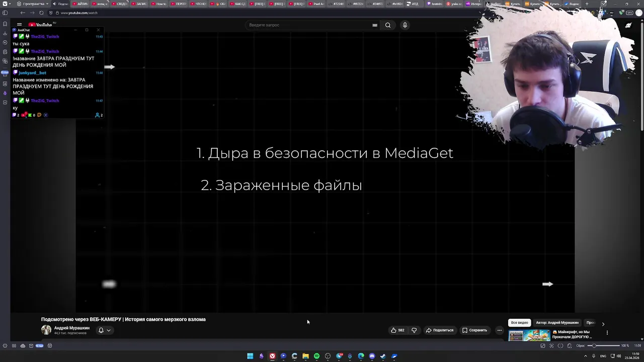Open the 11:59 taskbar clock
Screen dimensions: 644x362
(631, 356)
